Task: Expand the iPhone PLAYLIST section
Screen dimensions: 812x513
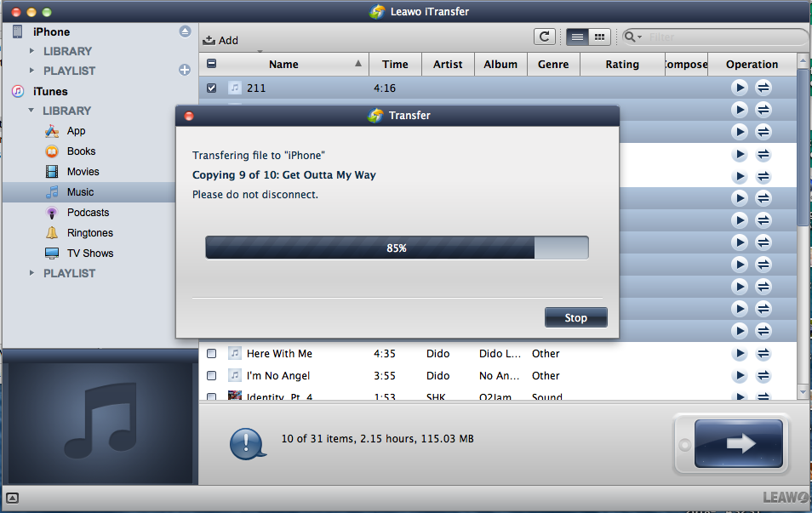Action: 32,71
